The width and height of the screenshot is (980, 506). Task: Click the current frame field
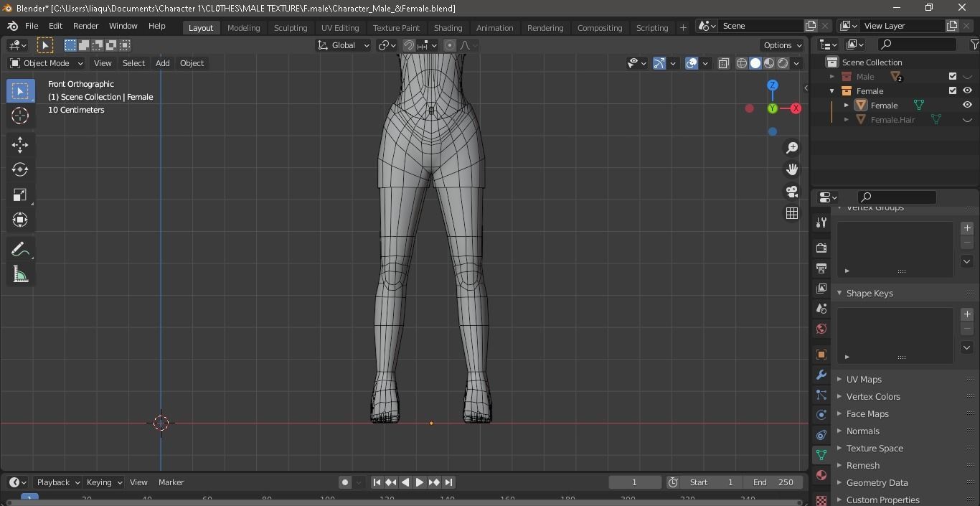pos(635,482)
